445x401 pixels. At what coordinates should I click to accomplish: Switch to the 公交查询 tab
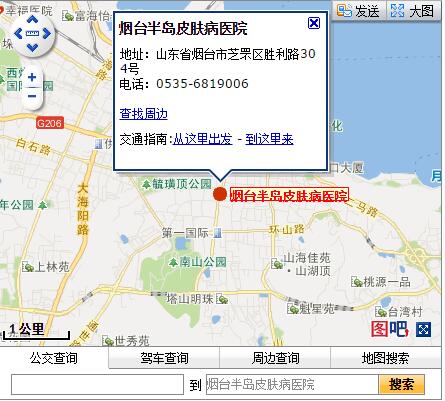pyautogui.click(x=54, y=358)
